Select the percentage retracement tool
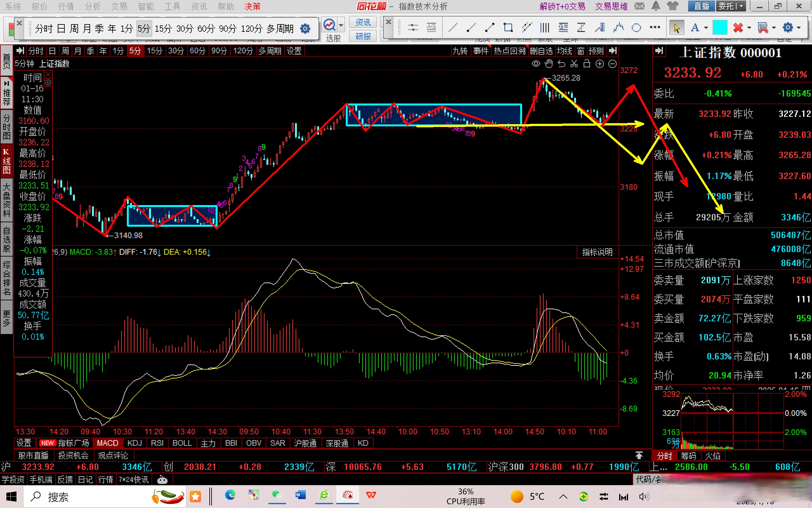This screenshot has width=812, height=508. pyautogui.click(x=600, y=28)
